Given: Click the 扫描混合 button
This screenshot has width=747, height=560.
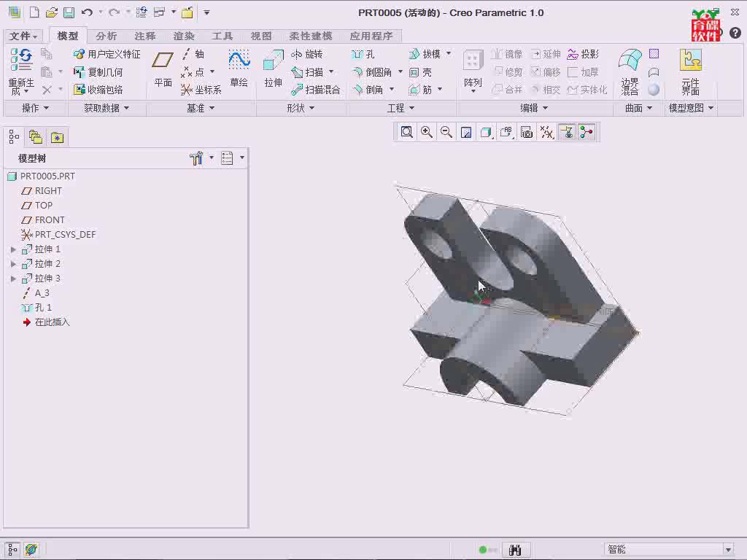Looking at the screenshot, I should pyautogui.click(x=316, y=90).
